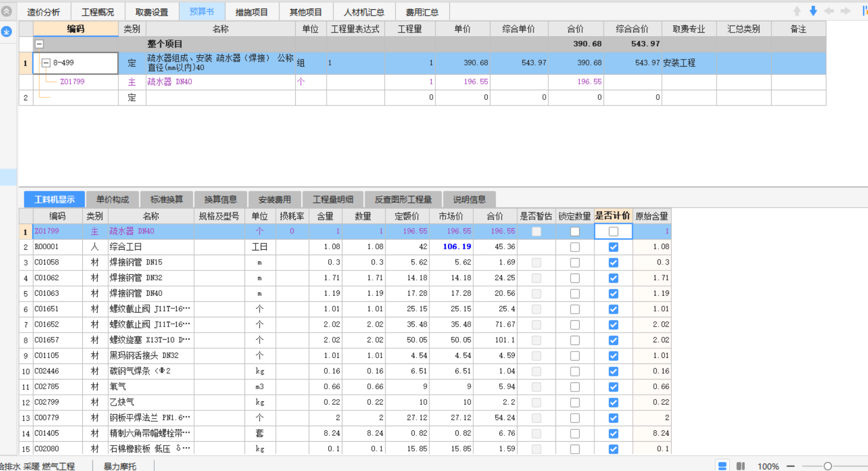
Task: Click the left arrow promote icon
Action: point(829,11)
